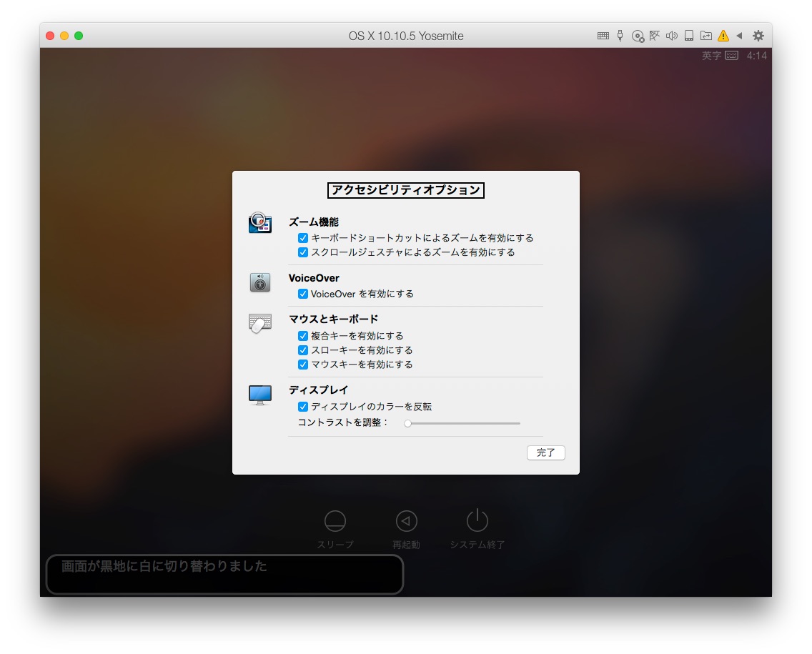812x654 pixels.
Task: Click the VoiceOver accessibility icon
Action: click(x=260, y=283)
